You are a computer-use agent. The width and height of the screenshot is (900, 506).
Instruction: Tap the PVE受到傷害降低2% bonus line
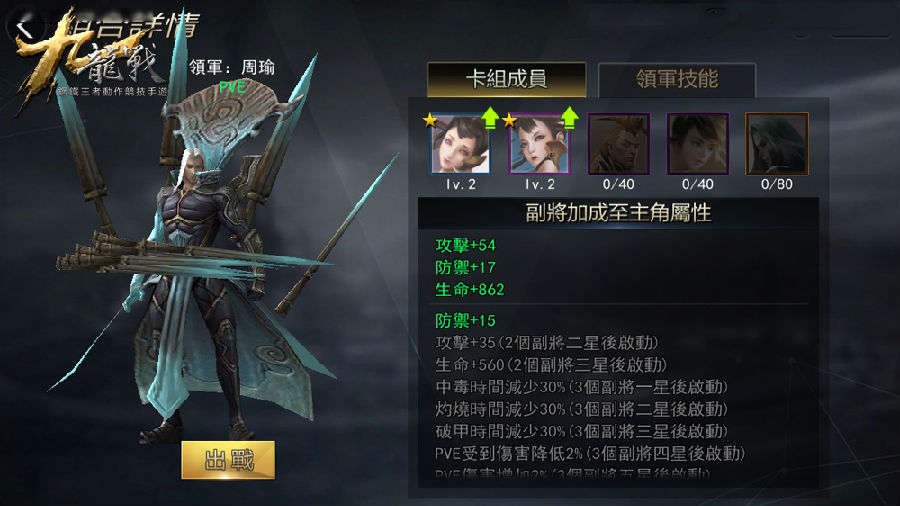click(x=589, y=453)
